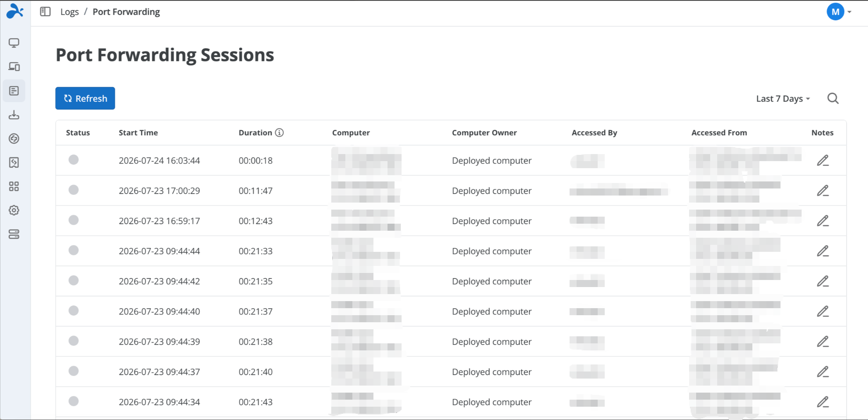Go to Logs breadcrumb link
Viewport: 868px width, 420px height.
(x=70, y=12)
